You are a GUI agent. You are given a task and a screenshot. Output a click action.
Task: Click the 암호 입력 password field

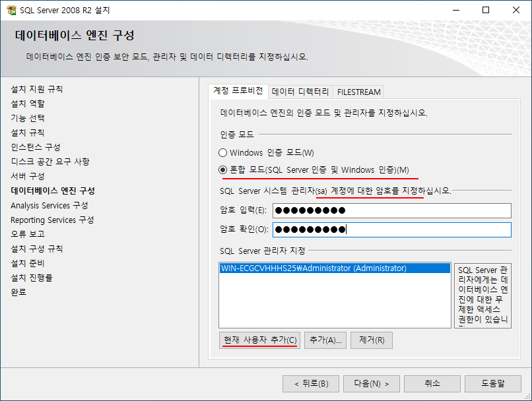point(392,210)
